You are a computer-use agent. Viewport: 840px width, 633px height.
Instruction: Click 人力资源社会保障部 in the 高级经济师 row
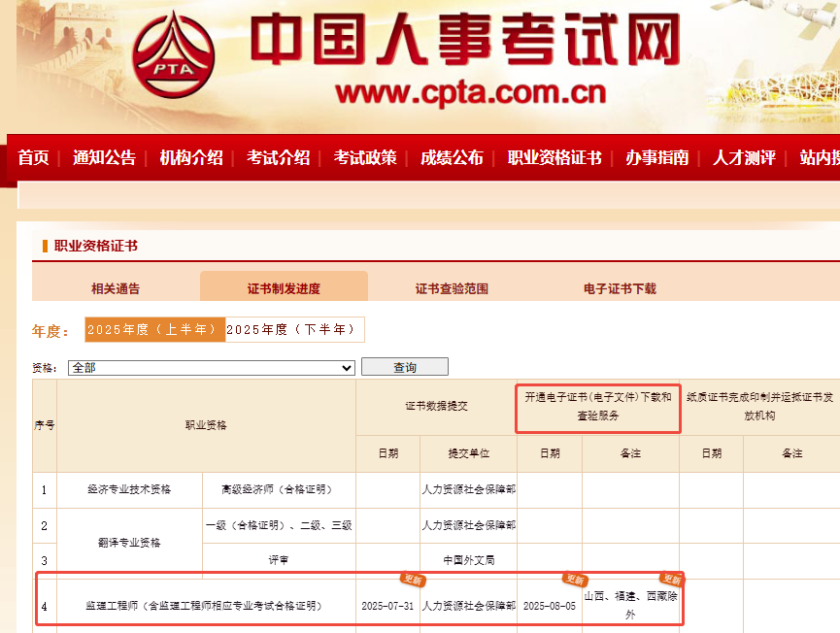(469, 489)
